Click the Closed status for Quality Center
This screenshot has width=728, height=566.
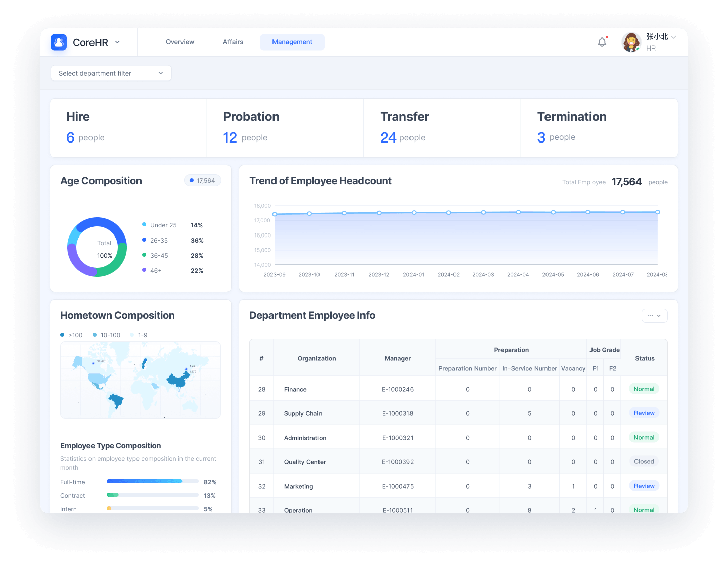[644, 461]
